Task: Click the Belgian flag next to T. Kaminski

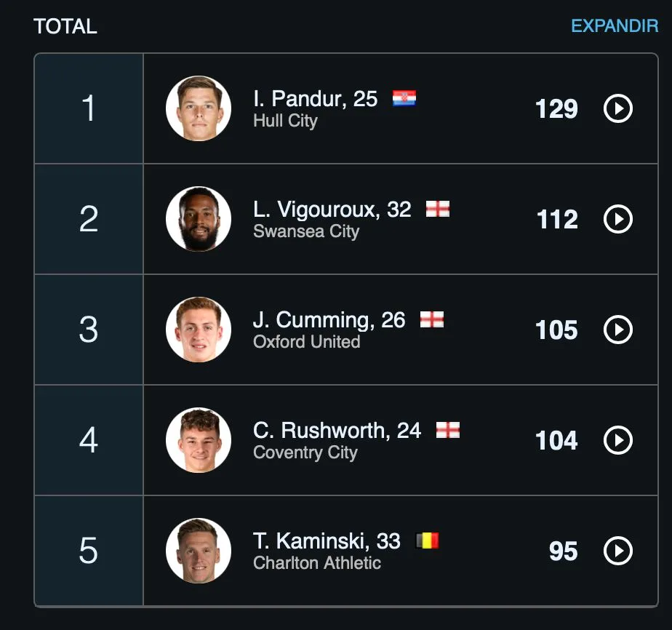Action: (x=428, y=541)
